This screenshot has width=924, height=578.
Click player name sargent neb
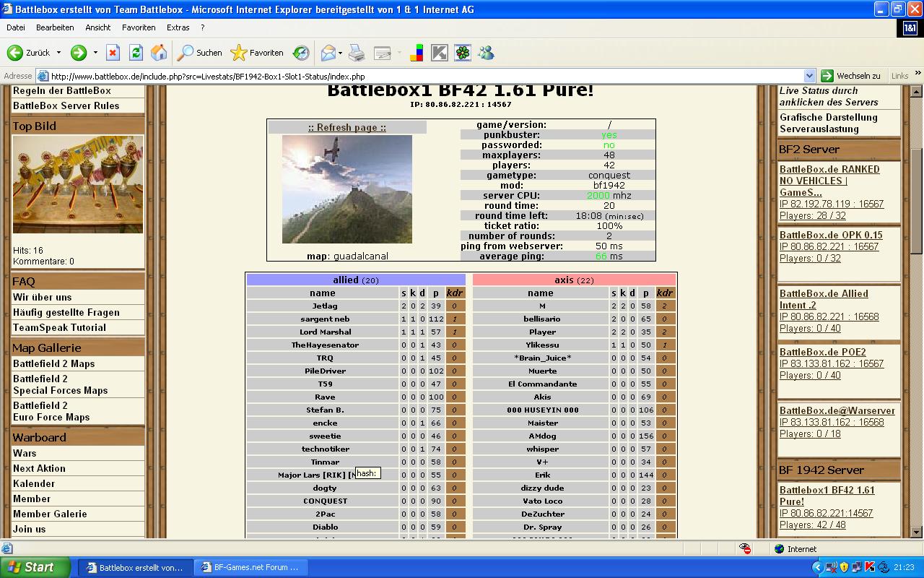tap(325, 319)
